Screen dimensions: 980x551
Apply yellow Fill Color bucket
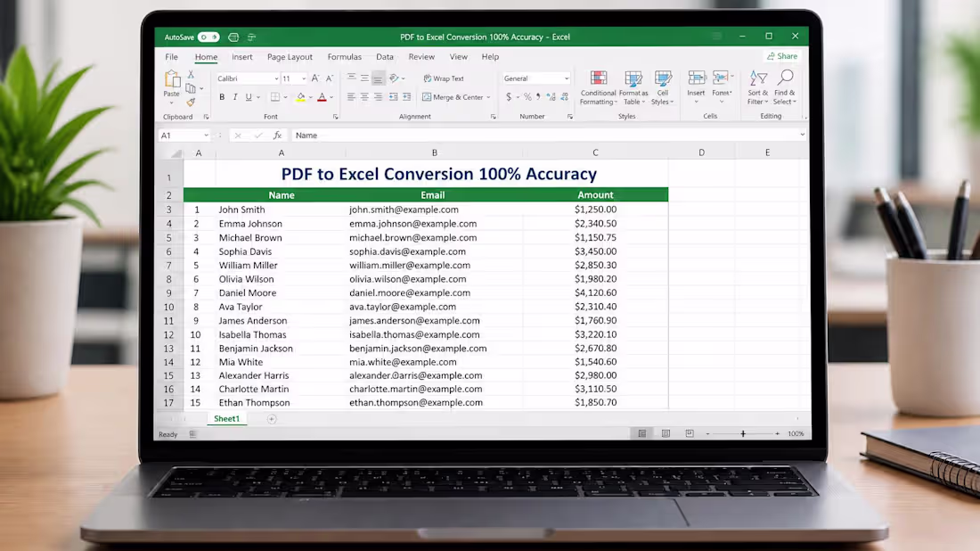pyautogui.click(x=300, y=97)
